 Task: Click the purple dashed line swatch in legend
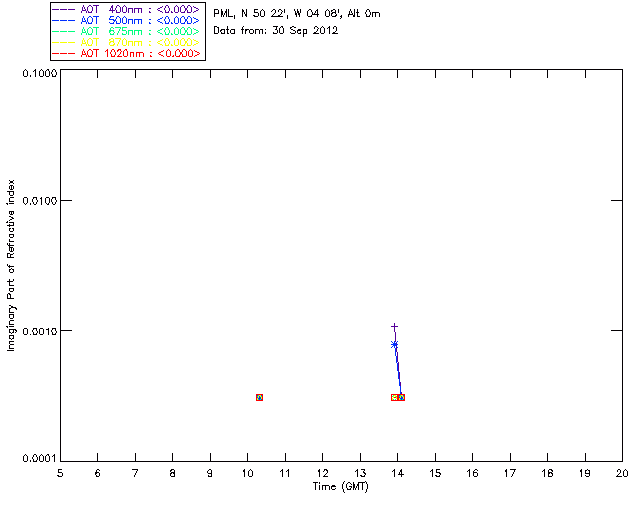[x=64, y=9]
